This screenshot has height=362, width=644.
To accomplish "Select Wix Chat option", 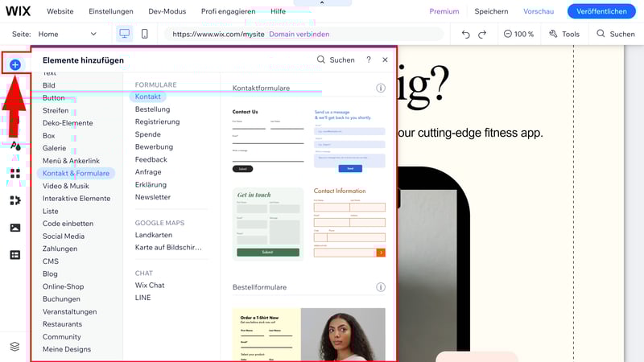I will tap(150, 285).
